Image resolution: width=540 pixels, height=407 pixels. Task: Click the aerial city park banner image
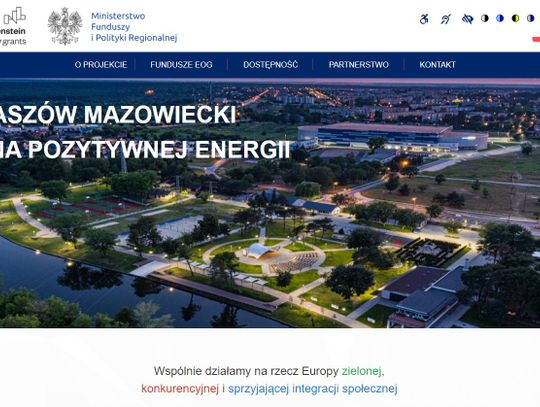[270, 203]
